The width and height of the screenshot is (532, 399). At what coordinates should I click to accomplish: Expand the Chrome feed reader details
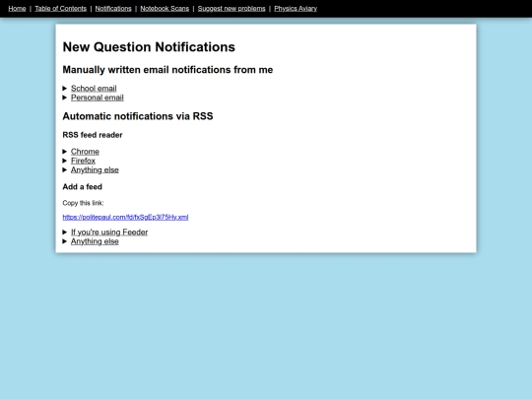click(x=85, y=152)
